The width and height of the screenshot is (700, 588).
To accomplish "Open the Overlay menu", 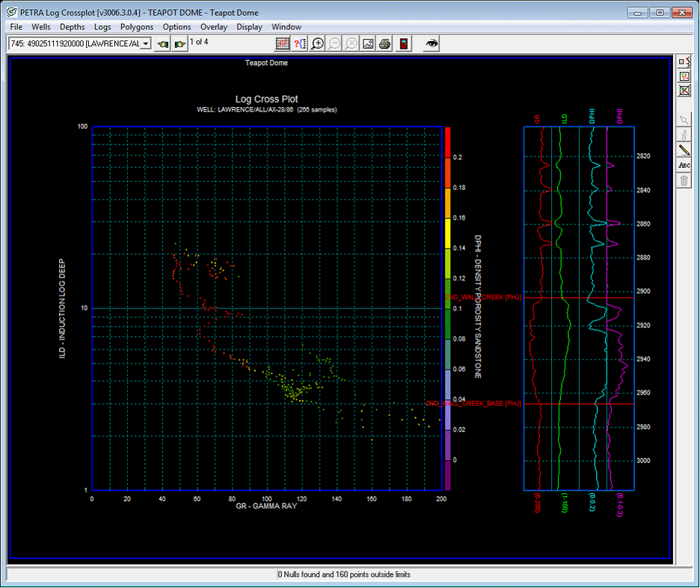I will coord(214,26).
